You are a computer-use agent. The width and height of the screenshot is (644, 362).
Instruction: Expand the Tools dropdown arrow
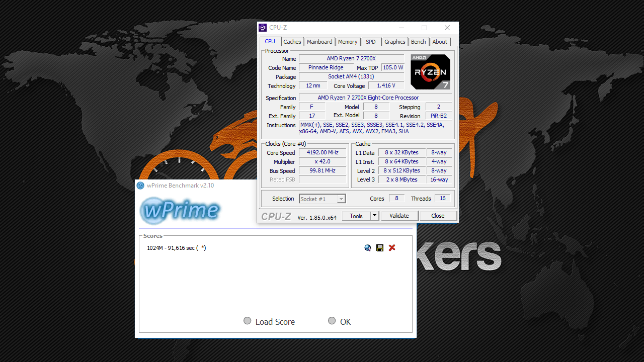(374, 216)
